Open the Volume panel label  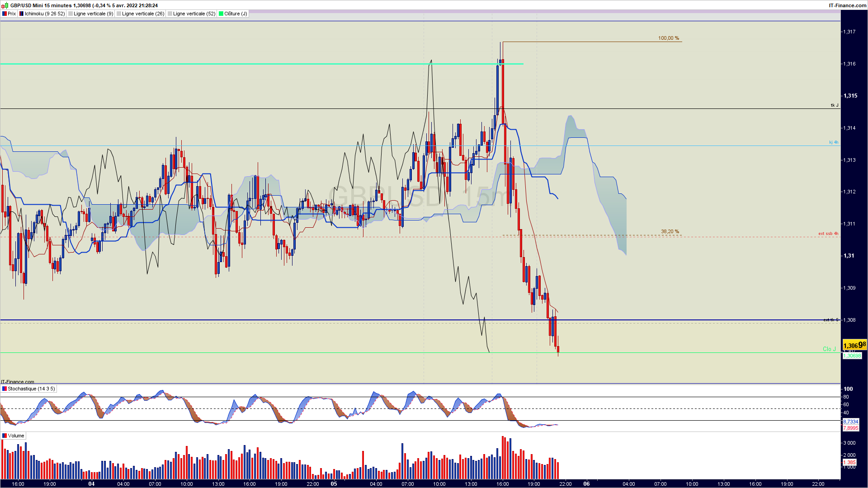16,436
